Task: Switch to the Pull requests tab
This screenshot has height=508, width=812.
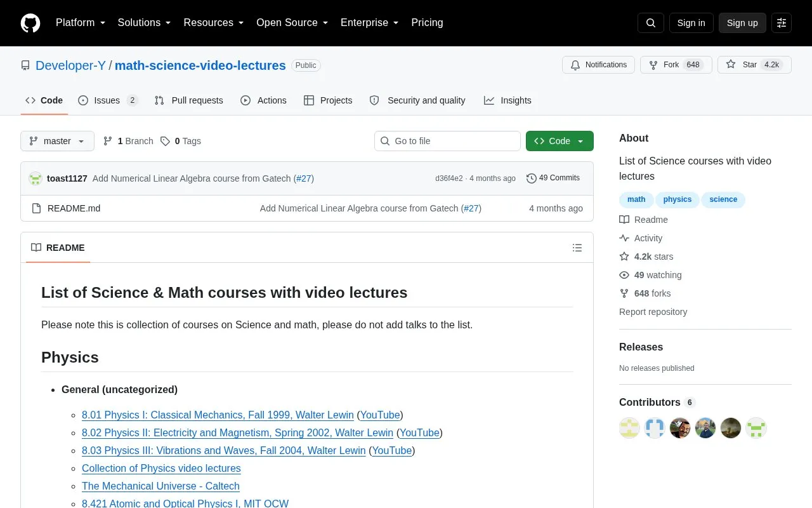Action: coord(188,100)
